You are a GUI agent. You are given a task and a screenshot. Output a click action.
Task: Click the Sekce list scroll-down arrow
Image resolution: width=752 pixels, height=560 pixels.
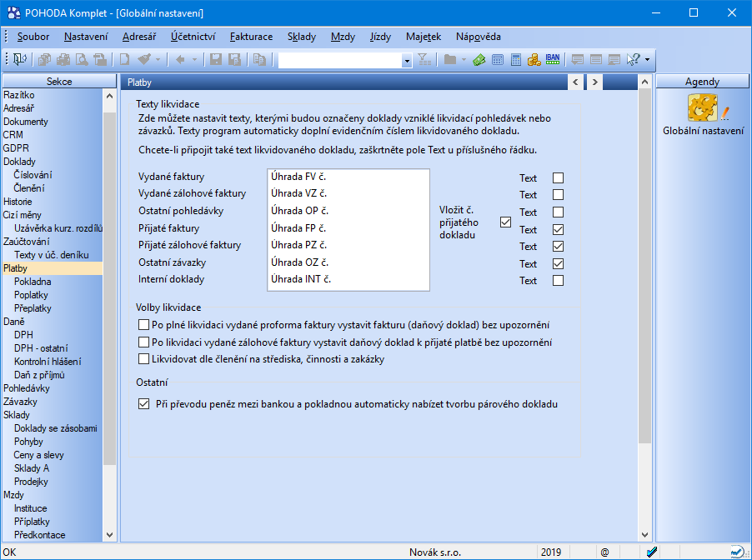pos(110,535)
